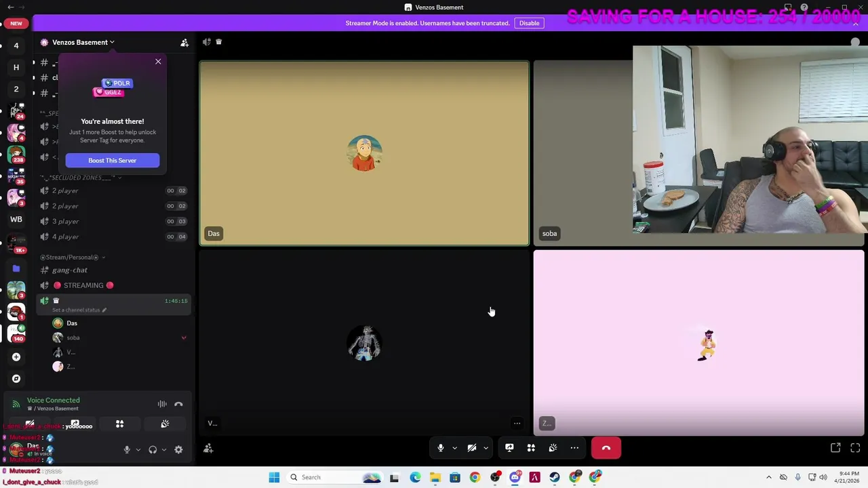Select the pink Z... participant tile
The image size is (868, 488).
point(699,343)
